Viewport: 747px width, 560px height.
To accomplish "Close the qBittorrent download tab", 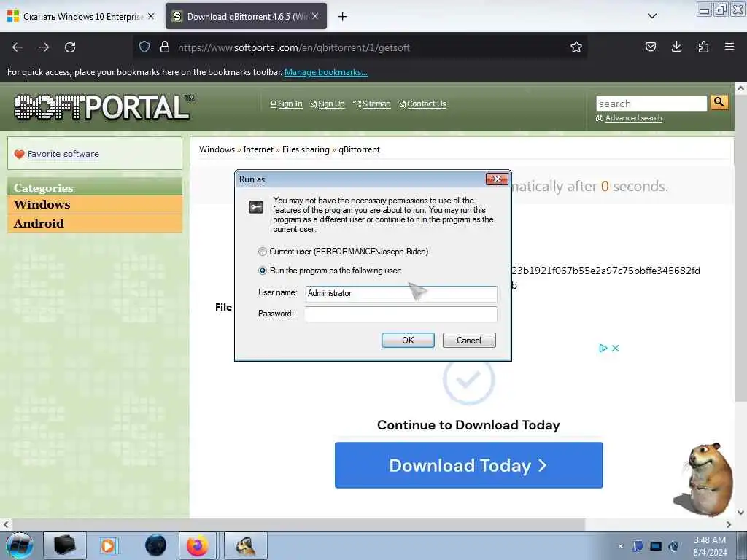I will [x=315, y=16].
